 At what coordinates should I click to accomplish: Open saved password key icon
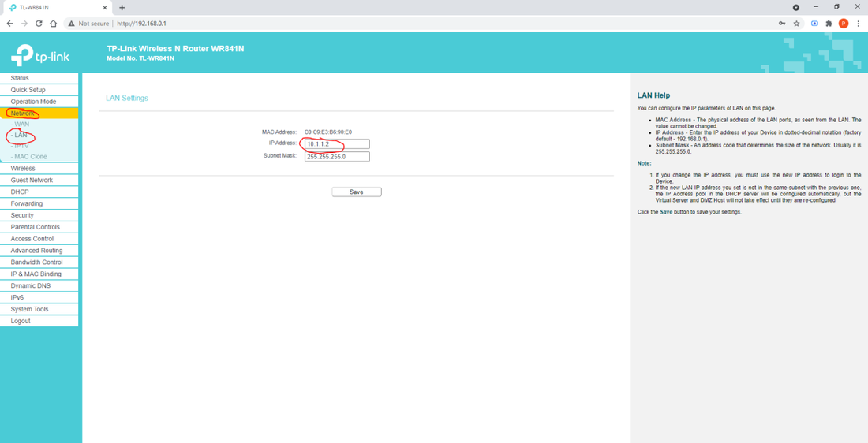[x=782, y=24]
